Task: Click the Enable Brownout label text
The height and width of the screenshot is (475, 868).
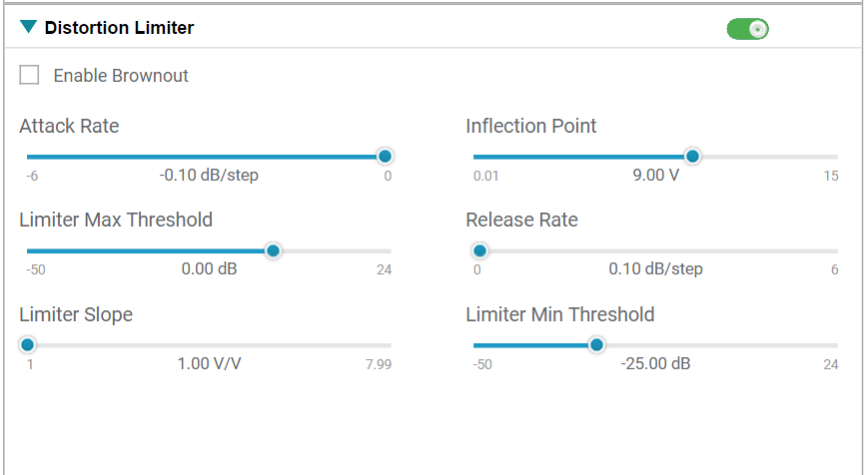Action: [121, 76]
